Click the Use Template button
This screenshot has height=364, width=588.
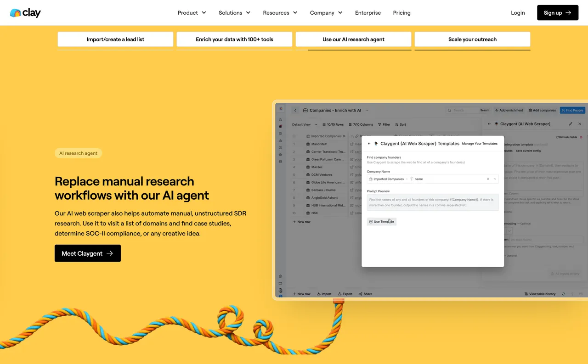pyautogui.click(x=381, y=221)
